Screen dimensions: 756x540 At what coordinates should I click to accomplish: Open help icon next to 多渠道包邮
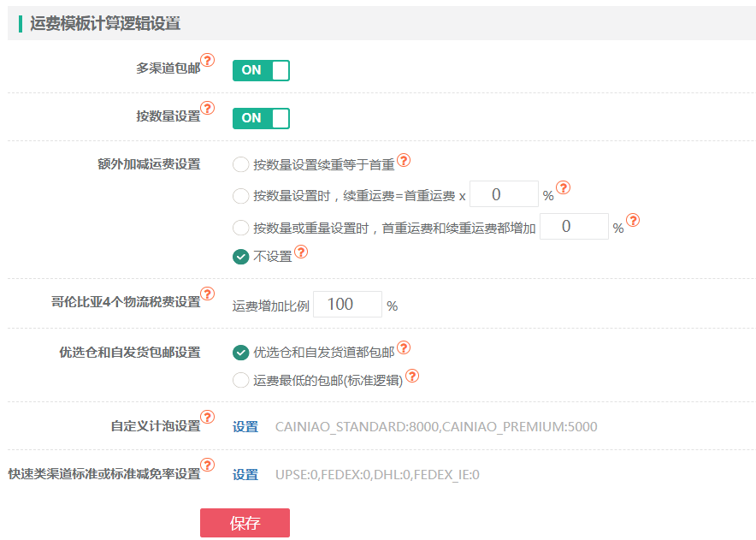[x=207, y=60]
